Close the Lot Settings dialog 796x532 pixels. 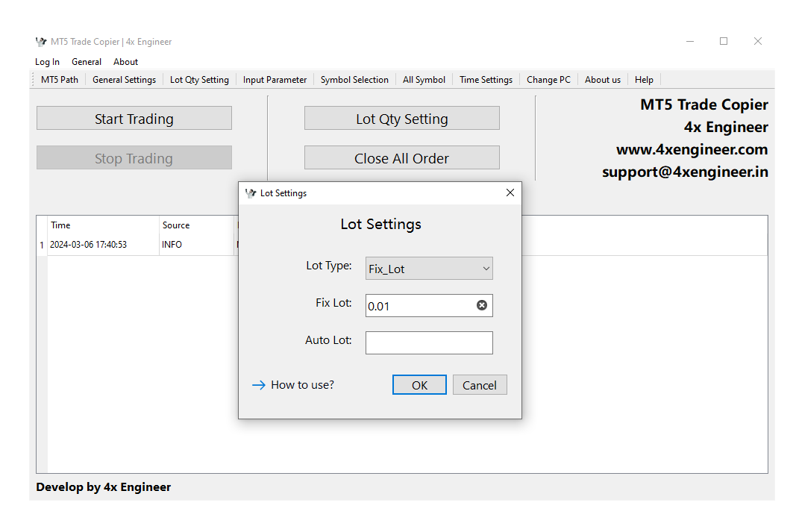[510, 193]
